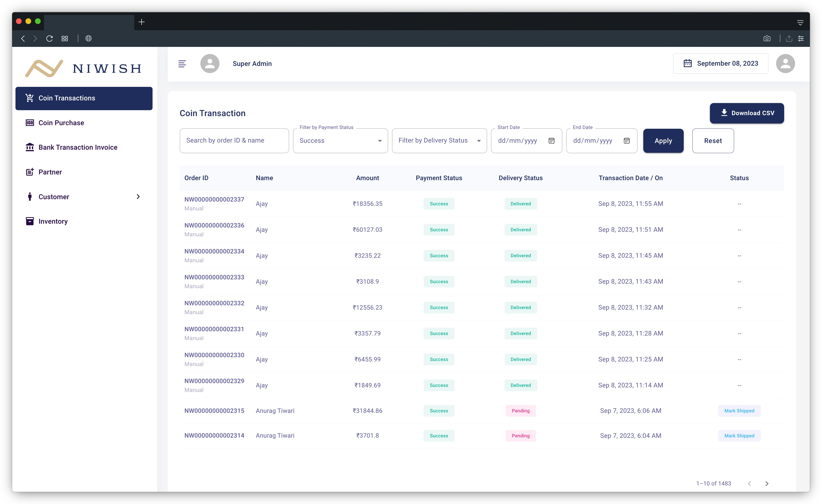The image size is (822, 504).
Task: Open the tab list menu icon
Action: pos(800,22)
